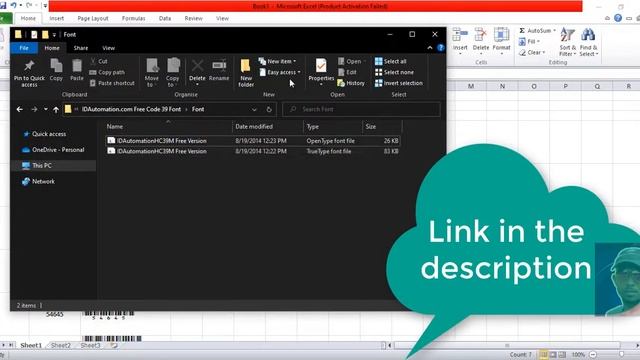
Task: Open the File tab in Explorer
Action: (x=24, y=48)
